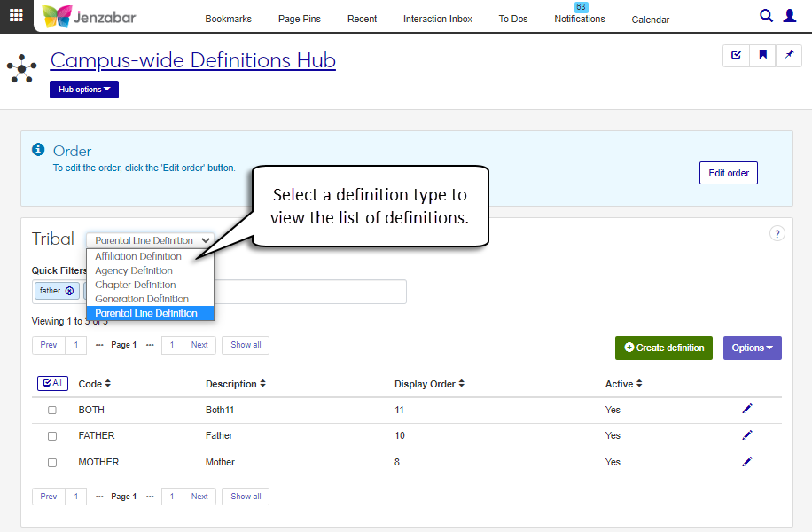Viewport: 812px width, 532px height.
Task: Sort by Display Order column header
Action: pos(429,384)
